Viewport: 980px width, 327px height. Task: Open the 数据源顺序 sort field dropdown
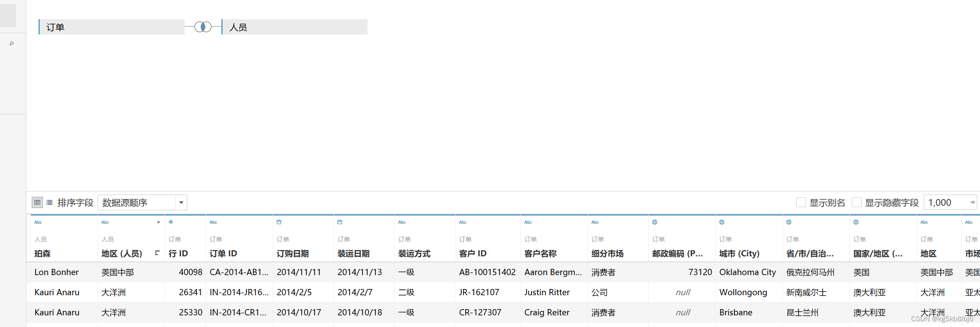tap(142, 203)
